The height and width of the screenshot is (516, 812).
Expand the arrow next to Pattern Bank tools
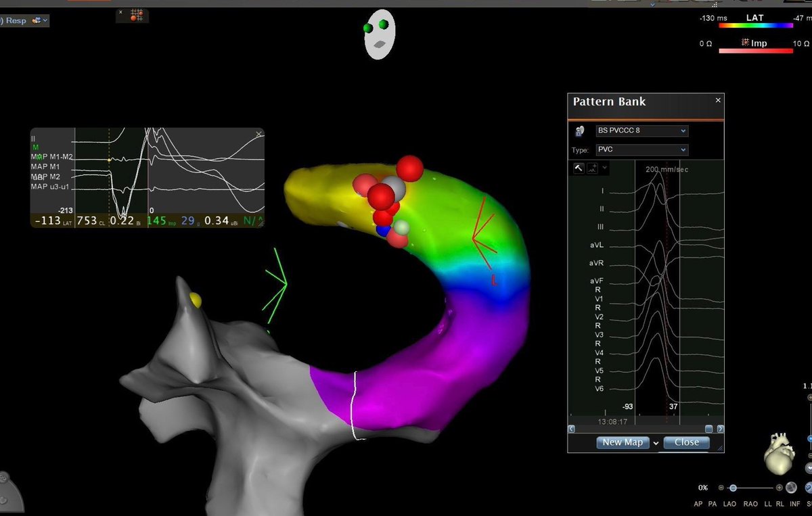click(x=604, y=168)
